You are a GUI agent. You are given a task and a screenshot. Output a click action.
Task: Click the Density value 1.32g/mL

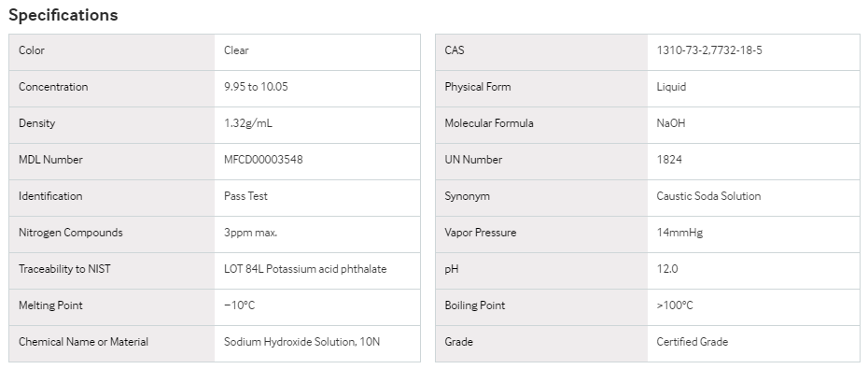click(x=248, y=123)
